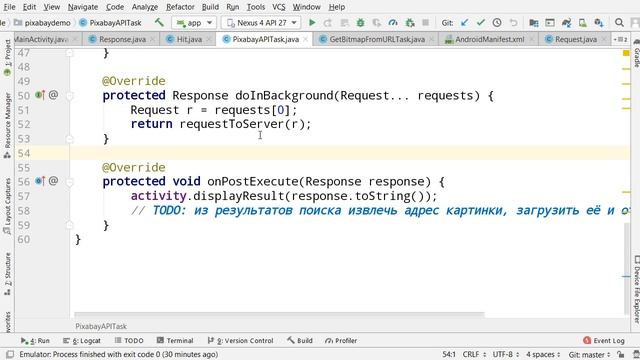Click the Git revert arrow icon
640x360 pixels.
[x=513, y=23]
